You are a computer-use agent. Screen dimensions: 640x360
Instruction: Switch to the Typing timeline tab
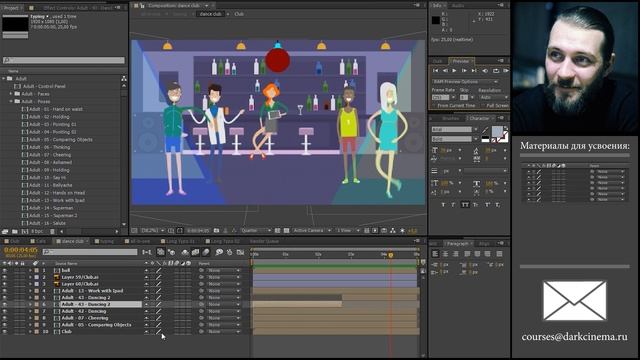(x=106, y=241)
